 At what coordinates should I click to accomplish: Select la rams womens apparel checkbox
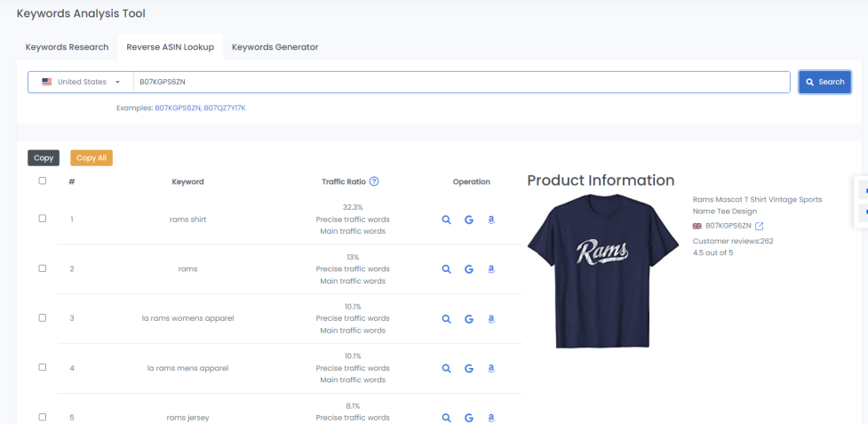pyautogui.click(x=43, y=317)
